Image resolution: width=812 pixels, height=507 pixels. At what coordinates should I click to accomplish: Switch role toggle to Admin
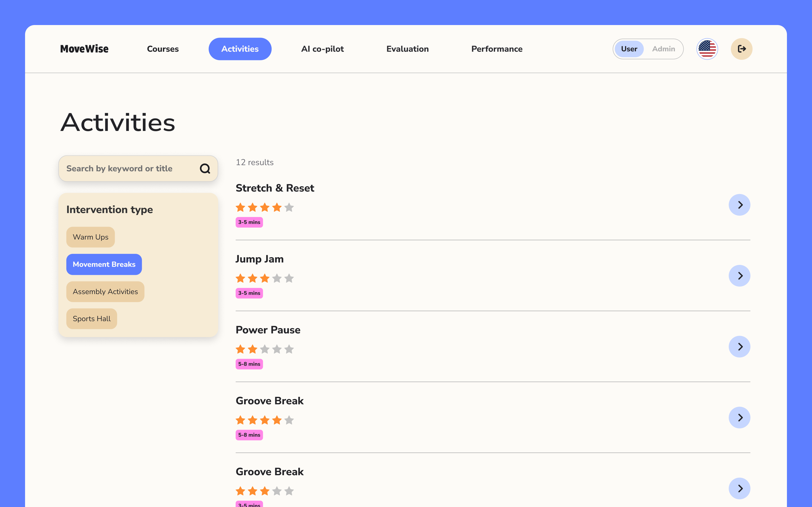coord(663,49)
